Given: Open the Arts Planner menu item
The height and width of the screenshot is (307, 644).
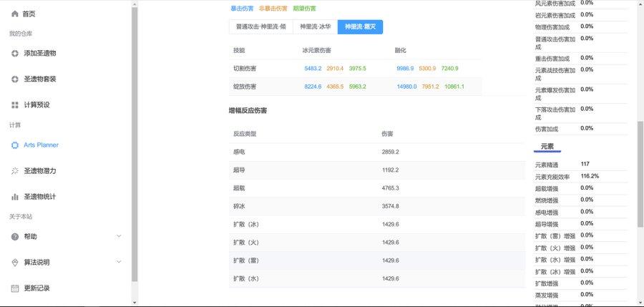Looking at the screenshot, I should point(41,145).
